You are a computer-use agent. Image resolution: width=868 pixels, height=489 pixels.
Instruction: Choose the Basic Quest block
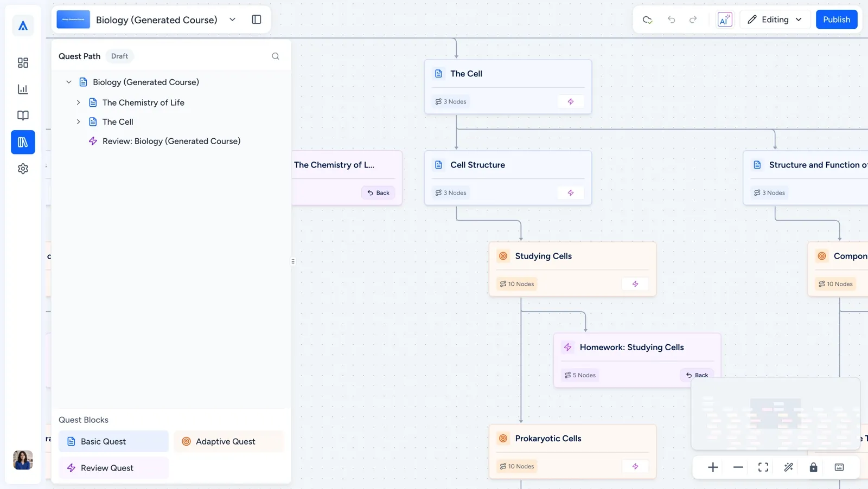(x=113, y=441)
